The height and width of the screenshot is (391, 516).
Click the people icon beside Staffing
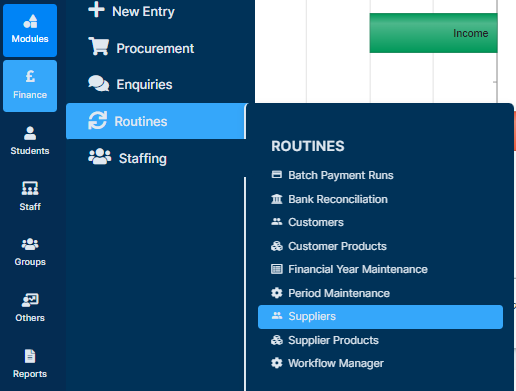tap(100, 156)
